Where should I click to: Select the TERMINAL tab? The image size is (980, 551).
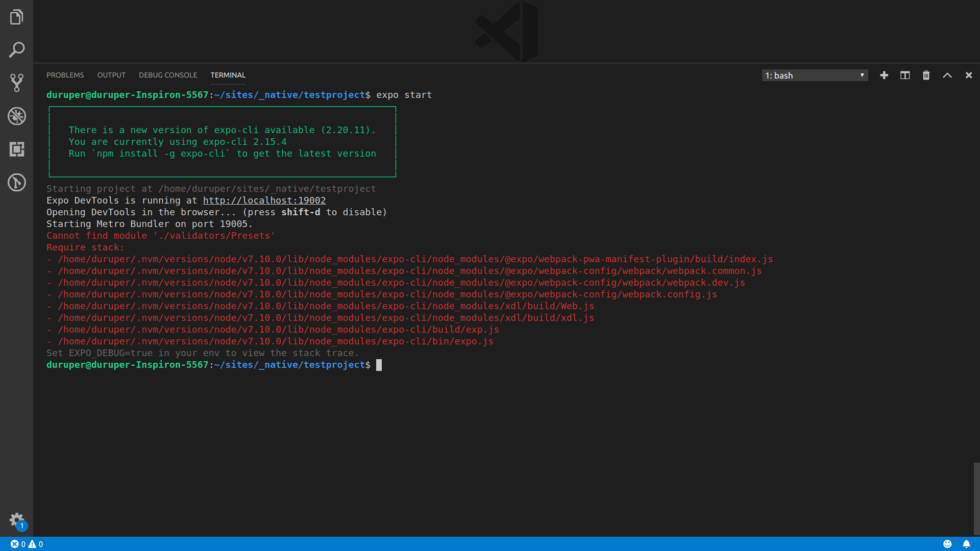click(x=228, y=75)
